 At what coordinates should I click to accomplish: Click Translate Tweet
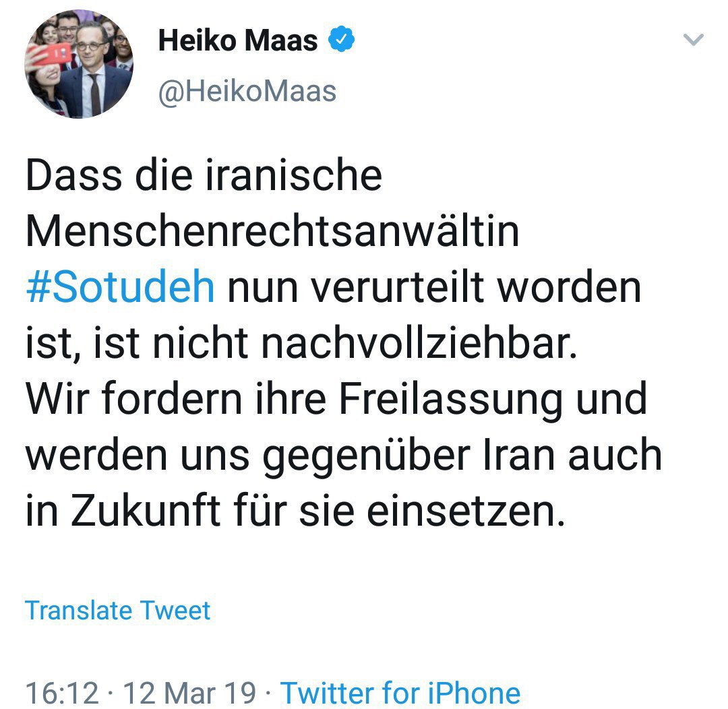click(118, 610)
